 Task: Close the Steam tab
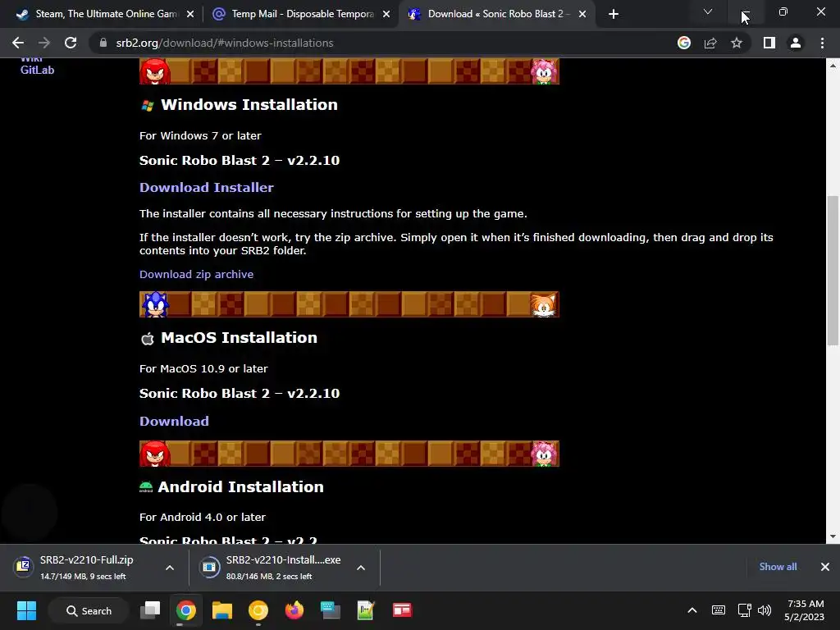coord(190,14)
